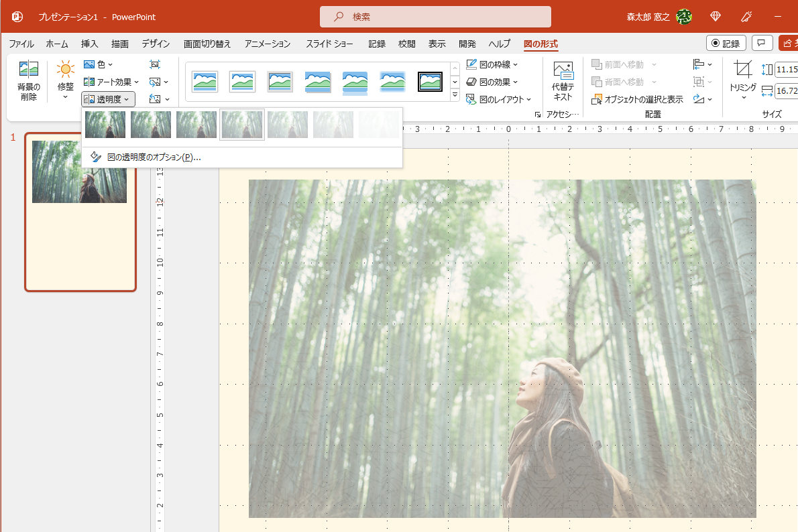
Task: Click the 記録 button at top right
Action: coord(726,44)
